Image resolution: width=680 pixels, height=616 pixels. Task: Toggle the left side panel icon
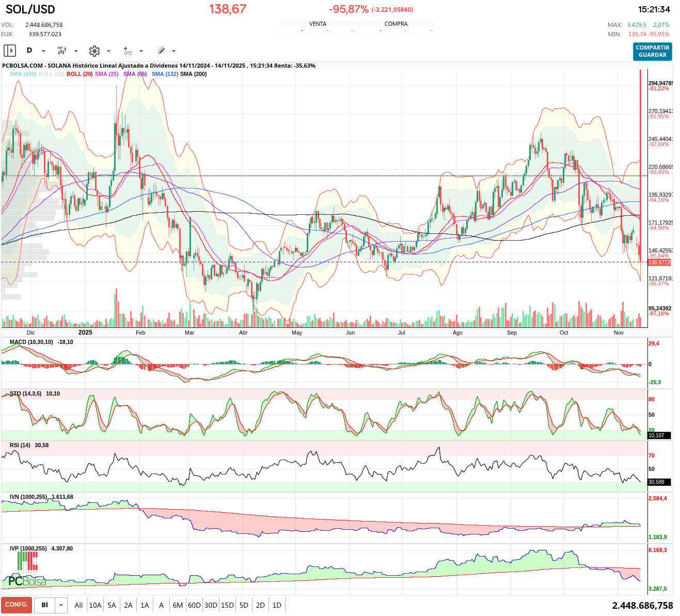click(9, 51)
